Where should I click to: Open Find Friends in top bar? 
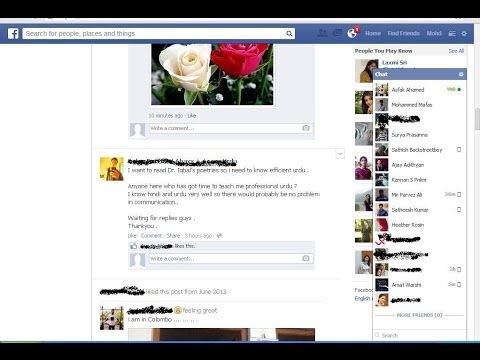tap(404, 33)
